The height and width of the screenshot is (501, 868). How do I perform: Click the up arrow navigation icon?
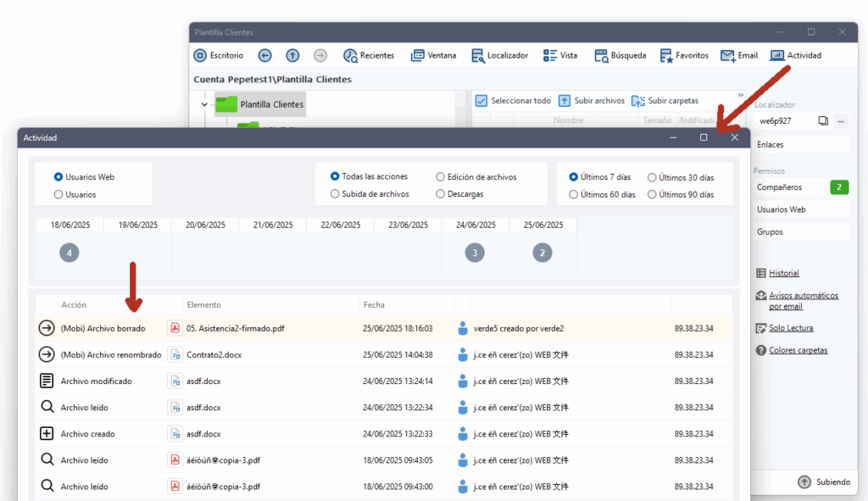[x=292, y=55]
